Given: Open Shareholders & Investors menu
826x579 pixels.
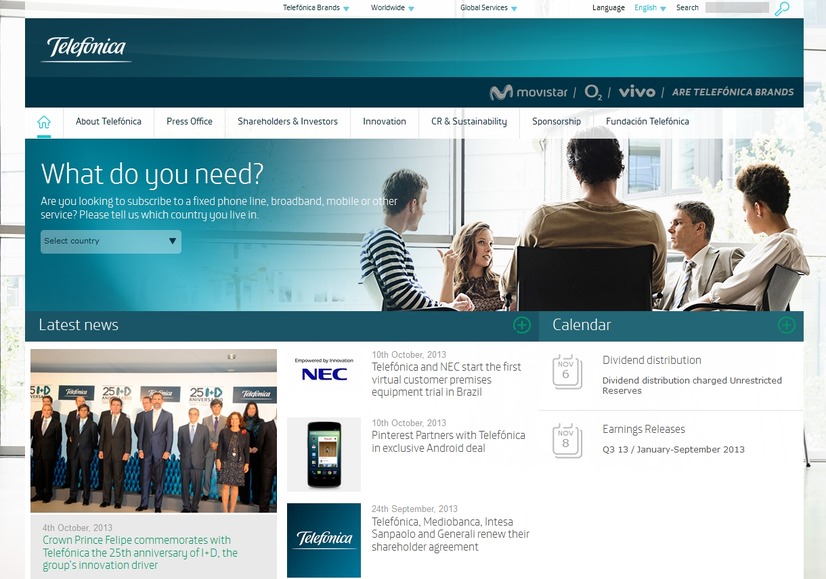Looking at the screenshot, I should click(288, 122).
